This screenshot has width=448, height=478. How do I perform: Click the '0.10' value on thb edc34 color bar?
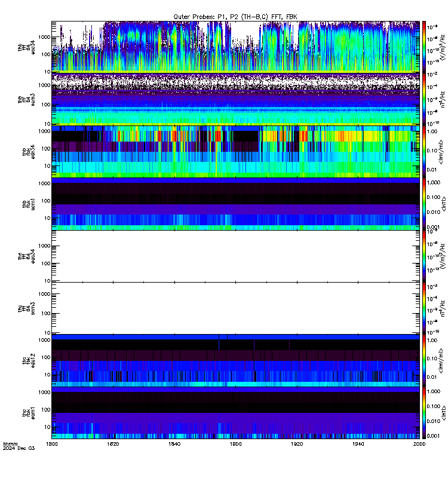point(432,151)
